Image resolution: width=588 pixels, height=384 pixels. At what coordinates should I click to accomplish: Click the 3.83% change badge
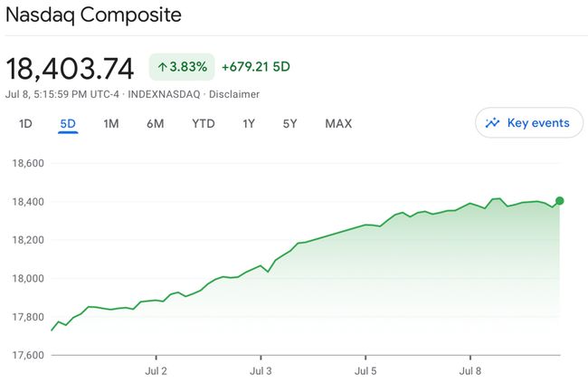[181, 67]
